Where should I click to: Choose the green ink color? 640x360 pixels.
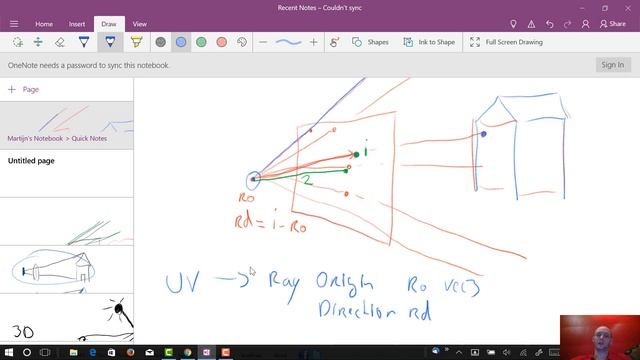(x=201, y=42)
